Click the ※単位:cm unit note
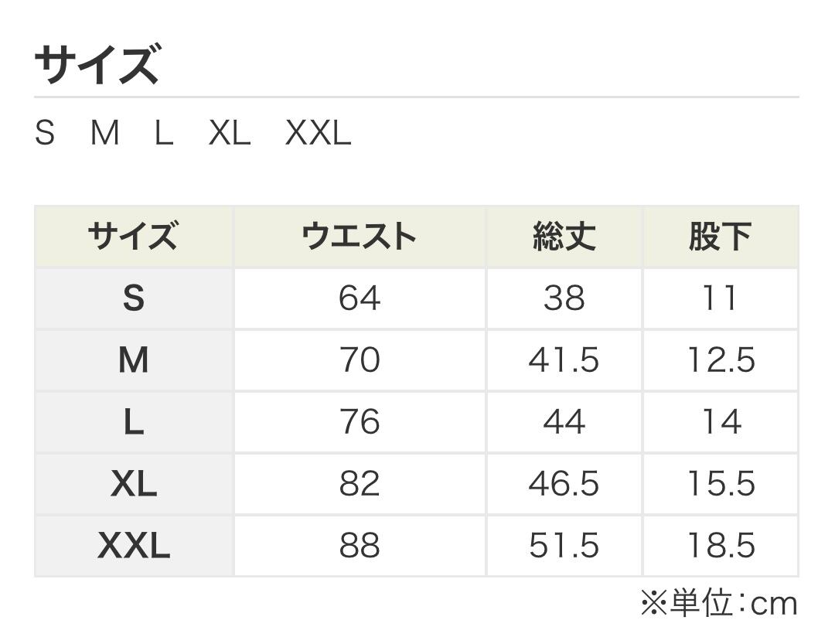This screenshot has width=835, height=644. [718, 604]
